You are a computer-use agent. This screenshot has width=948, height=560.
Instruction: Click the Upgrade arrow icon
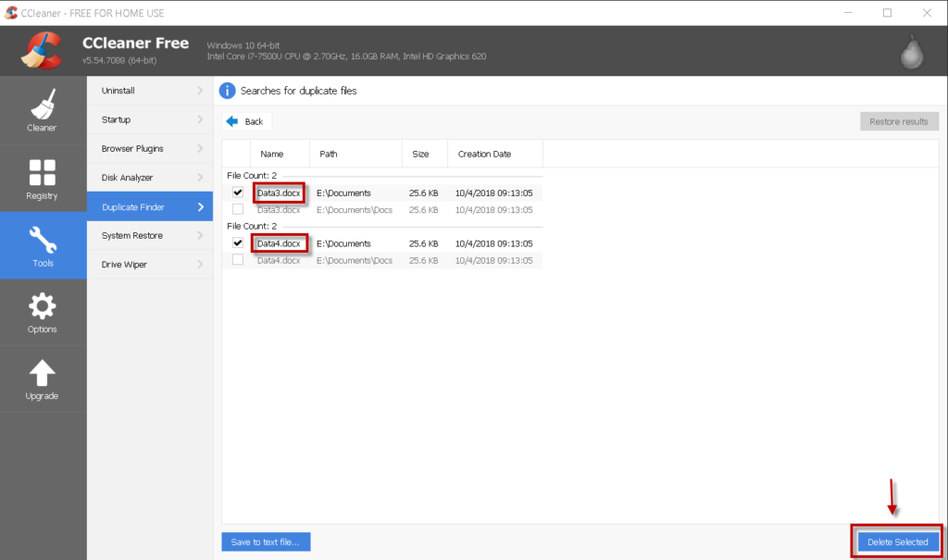[43, 372]
